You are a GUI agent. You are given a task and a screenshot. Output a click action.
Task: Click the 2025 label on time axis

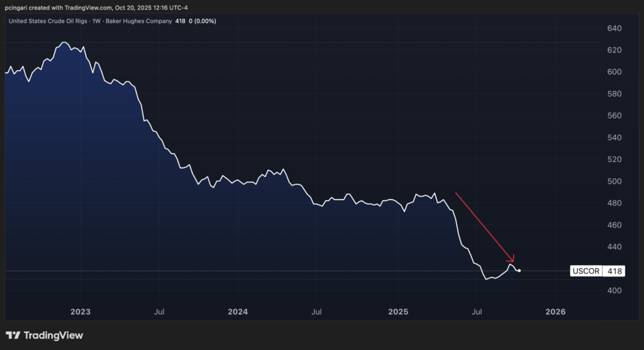[x=397, y=312]
